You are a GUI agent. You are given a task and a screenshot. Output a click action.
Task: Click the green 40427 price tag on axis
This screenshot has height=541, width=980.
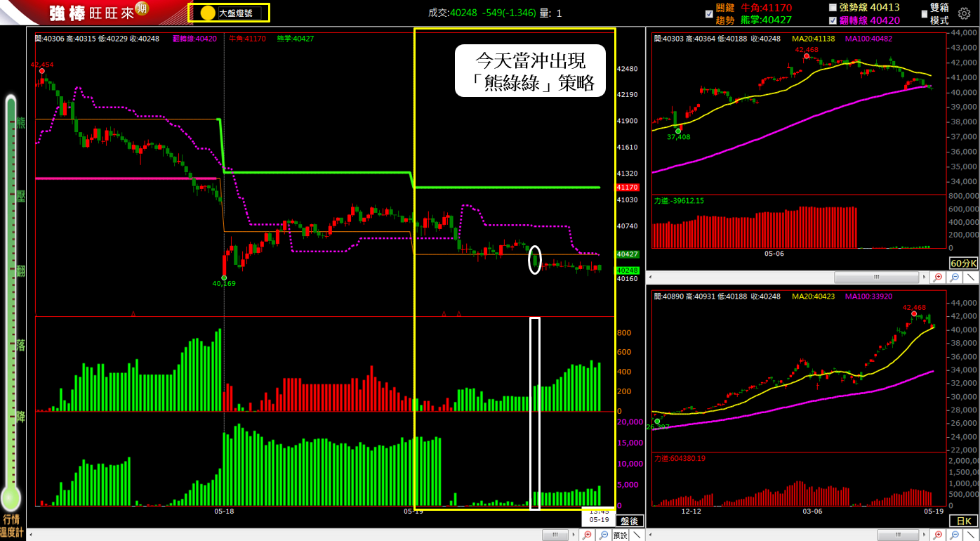pos(626,254)
